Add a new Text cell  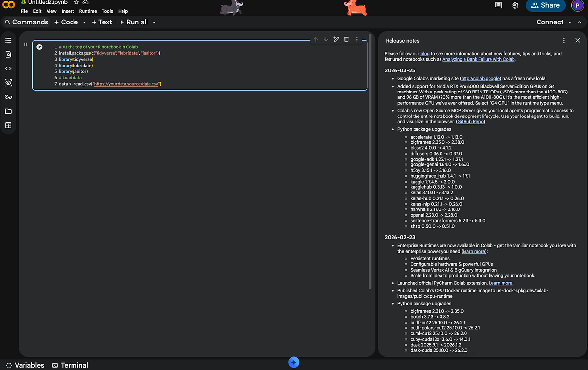pyautogui.click(x=102, y=22)
